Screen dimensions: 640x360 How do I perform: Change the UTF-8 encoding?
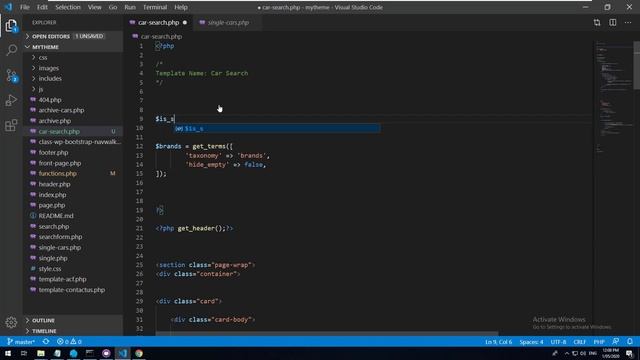[x=558, y=342]
